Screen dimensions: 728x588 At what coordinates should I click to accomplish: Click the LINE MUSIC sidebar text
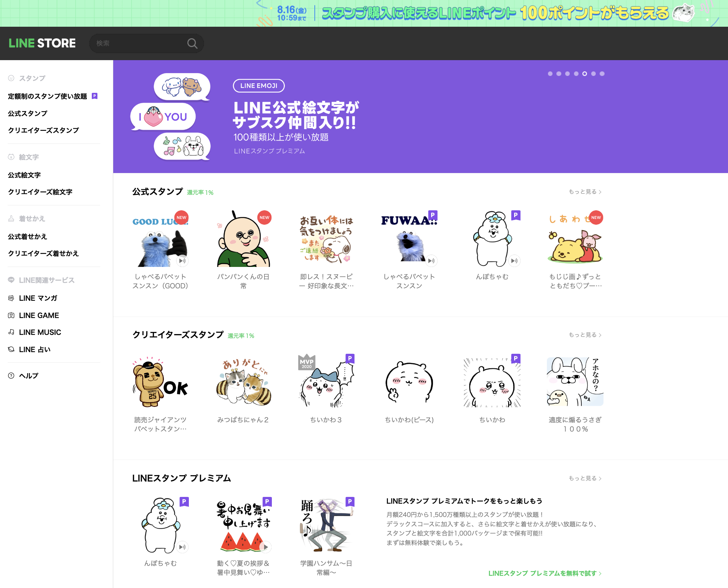pyautogui.click(x=40, y=332)
